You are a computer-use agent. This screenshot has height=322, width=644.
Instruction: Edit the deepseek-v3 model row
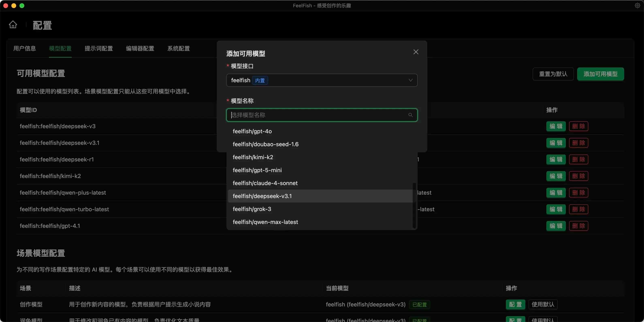(556, 126)
